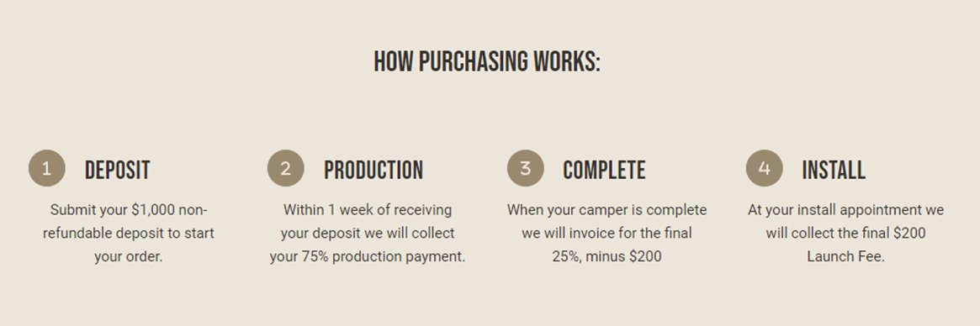Click the text 'your order.'
This screenshot has width=980, height=326.
(x=128, y=256)
